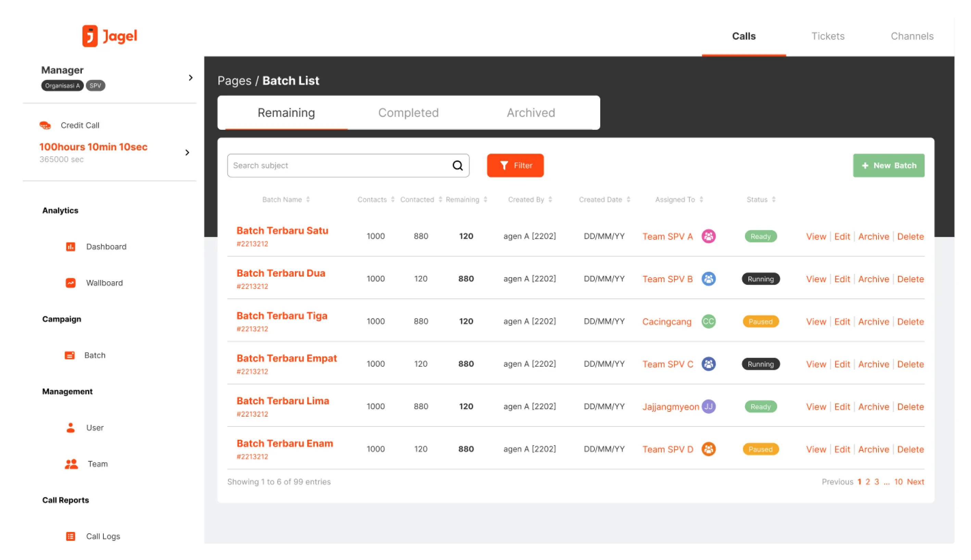Open Wallboard from the sidebar

[104, 283]
